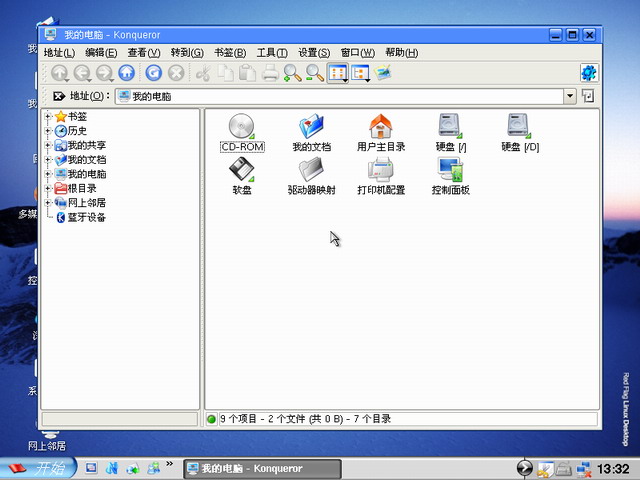Click the clock in the system tray

click(x=612, y=468)
